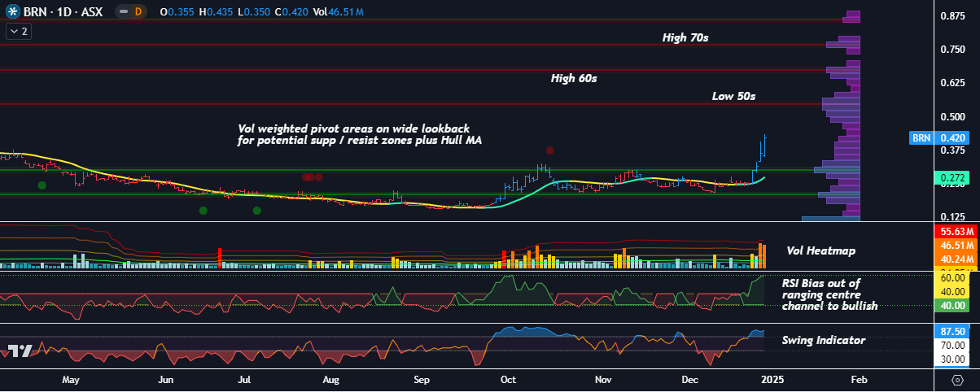
Task: Click the orange D data status badge
Action: tap(138, 12)
